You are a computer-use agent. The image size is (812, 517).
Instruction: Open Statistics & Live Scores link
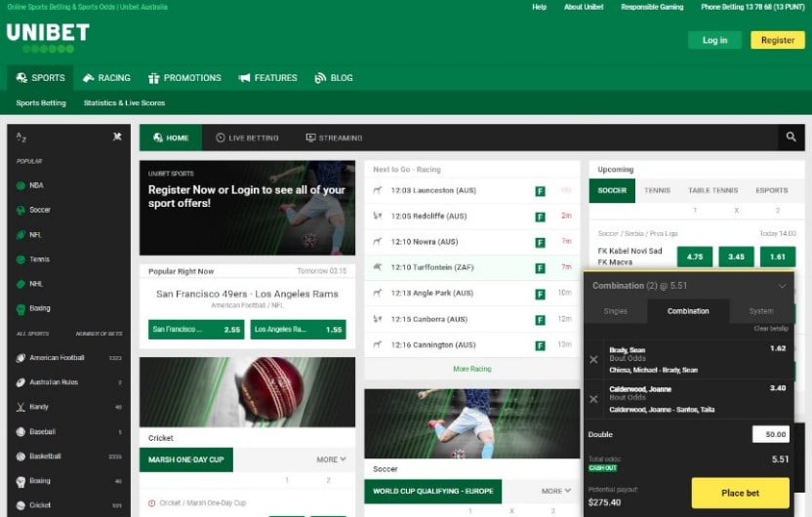pyautogui.click(x=124, y=103)
